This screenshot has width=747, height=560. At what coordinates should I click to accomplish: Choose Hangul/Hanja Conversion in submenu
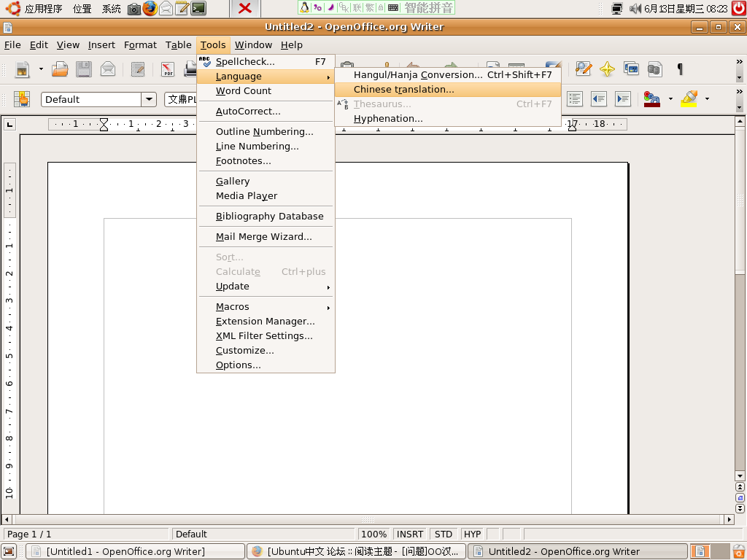point(448,75)
